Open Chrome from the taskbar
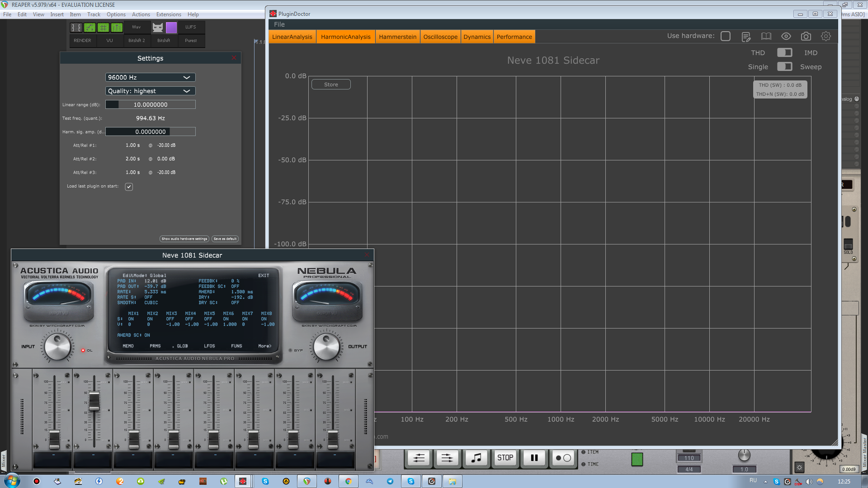The width and height of the screenshot is (868, 488). [348, 481]
